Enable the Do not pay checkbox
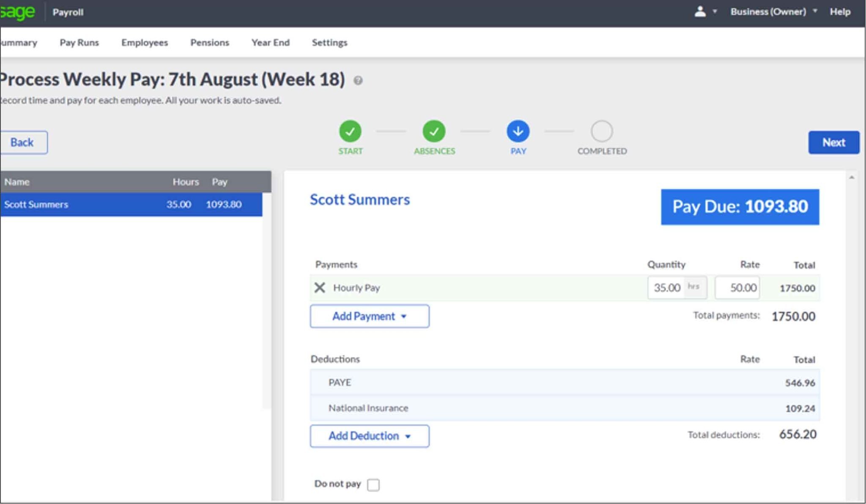 [x=373, y=485]
